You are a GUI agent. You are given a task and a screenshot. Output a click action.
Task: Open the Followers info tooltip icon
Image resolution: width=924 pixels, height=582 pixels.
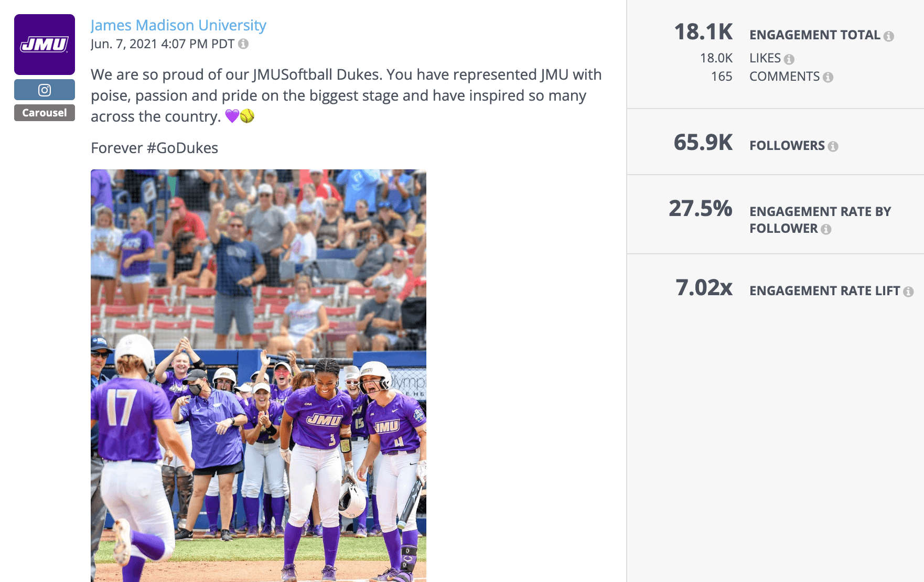pos(834,145)
